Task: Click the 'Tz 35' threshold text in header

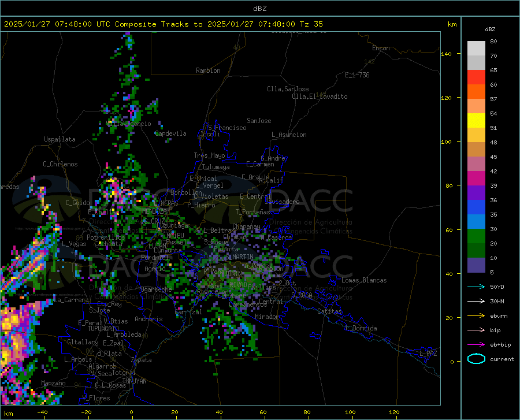Action: 311,24
